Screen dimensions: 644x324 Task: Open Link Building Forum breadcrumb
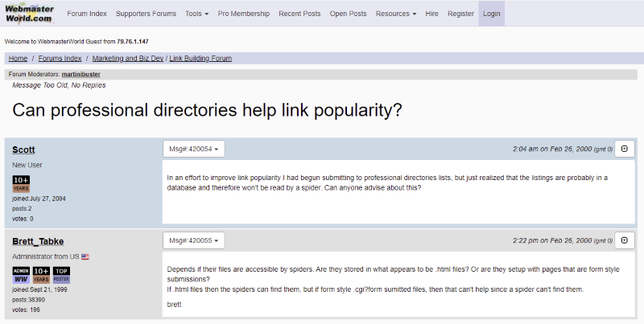click(x=200, y=58)
